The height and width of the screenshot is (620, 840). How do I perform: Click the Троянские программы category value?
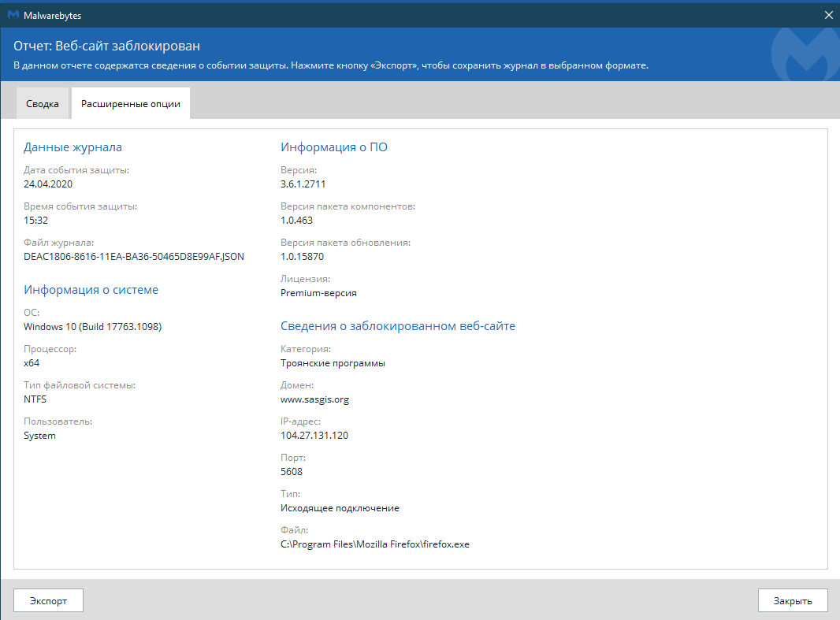[x=333, y=363]
